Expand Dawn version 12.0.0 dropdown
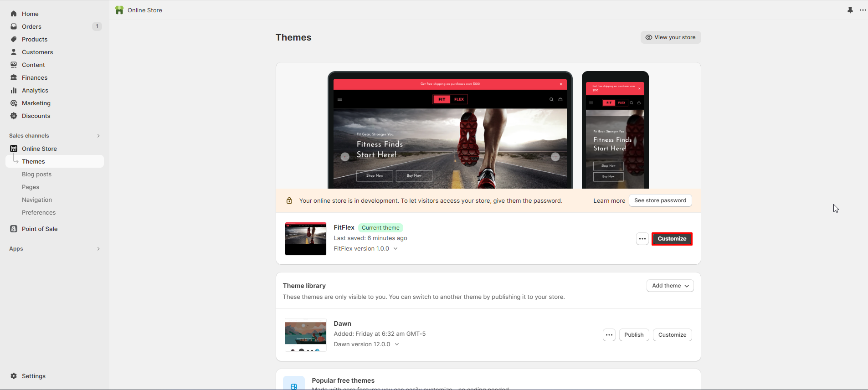Screen dimensions: 868x390 coord(397,344)
